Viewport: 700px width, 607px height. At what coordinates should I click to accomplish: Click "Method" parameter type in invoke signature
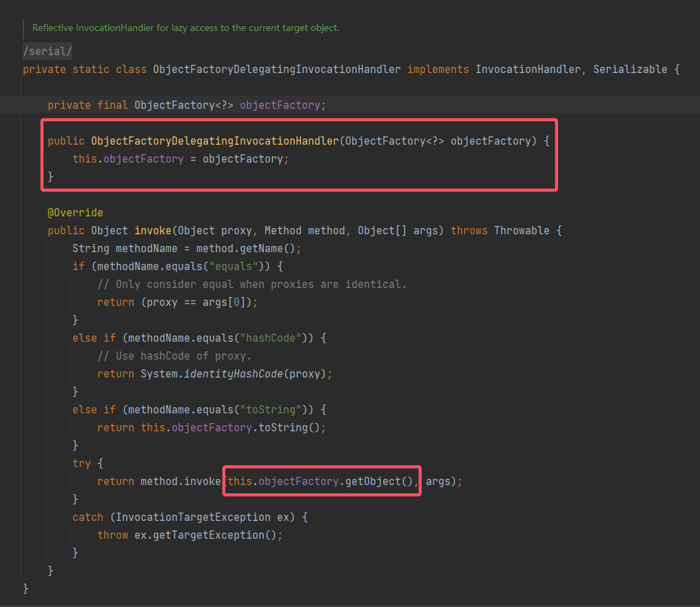point(283,231)
